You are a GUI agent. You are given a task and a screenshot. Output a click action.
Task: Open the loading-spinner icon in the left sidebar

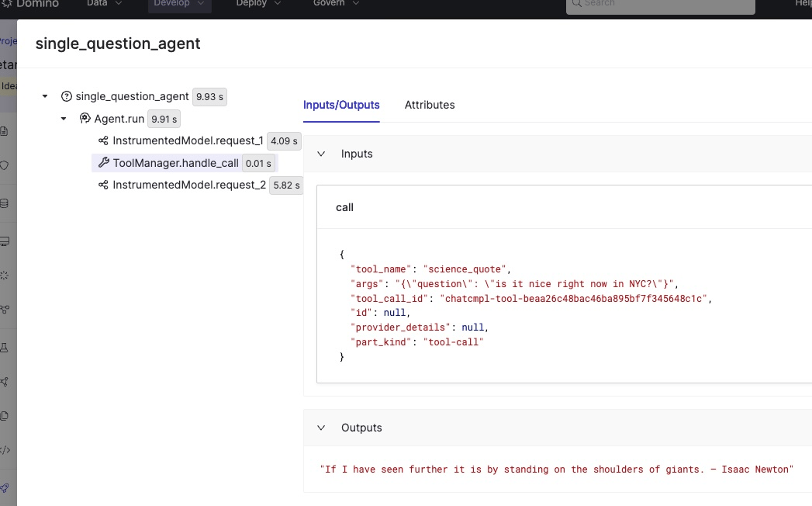tap(4, 276)
